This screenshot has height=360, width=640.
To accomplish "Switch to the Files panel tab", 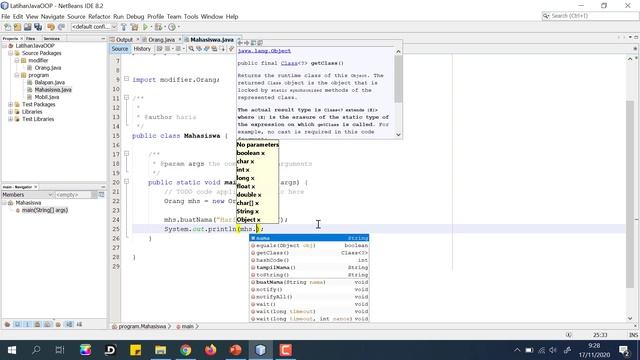I will pyautogui.click(x=30, y=38).
